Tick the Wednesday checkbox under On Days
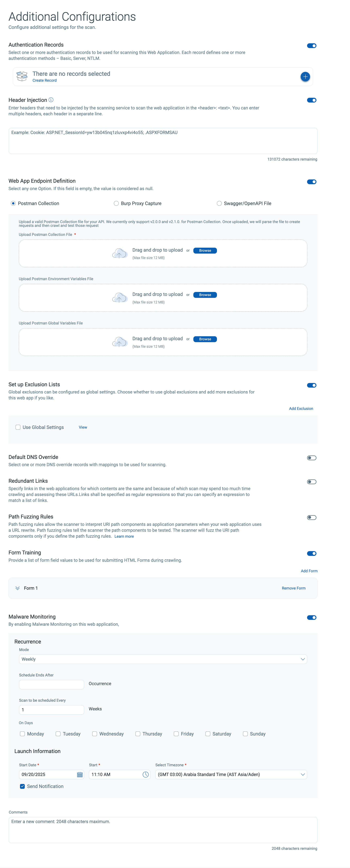Viewport: 350px width, 868px height. pyautogui.click(x=95, y=734)
